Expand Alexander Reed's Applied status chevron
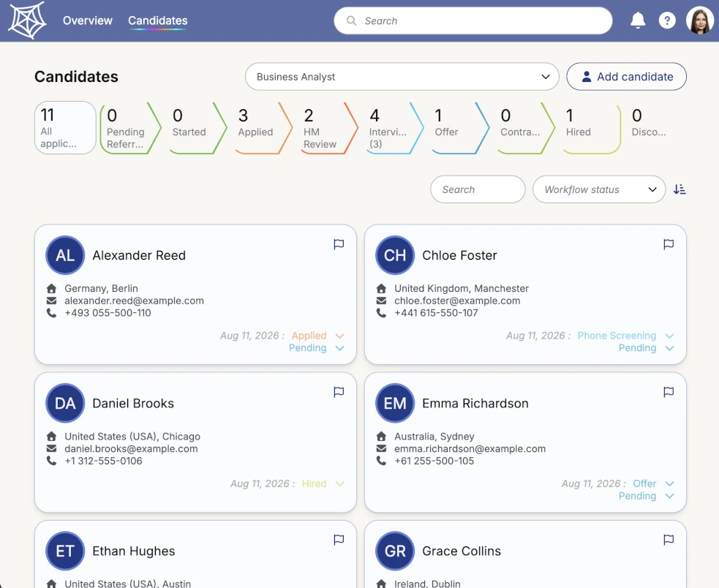The width and height of the screenshot is (719, 588). 340,336
